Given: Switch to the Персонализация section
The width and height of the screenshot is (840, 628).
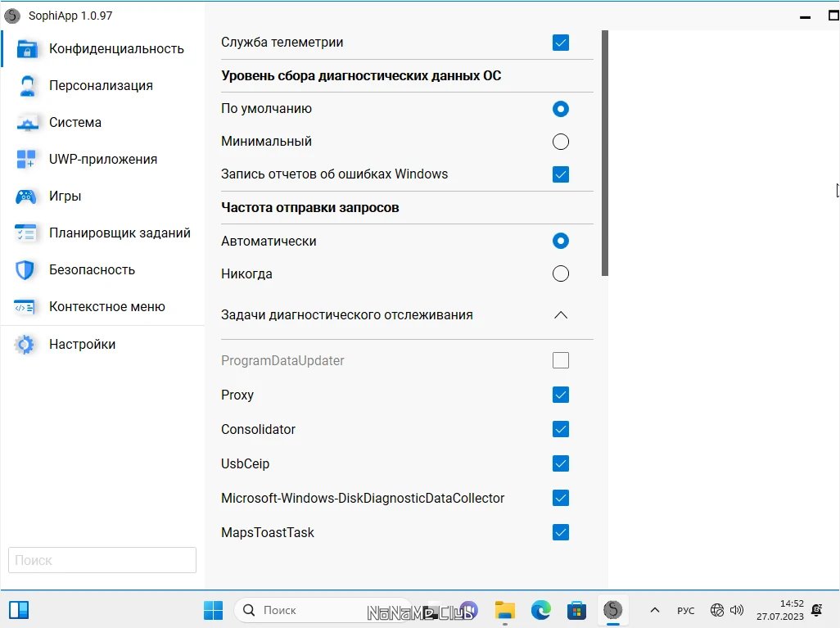Looking at the screenshot, I should pos(103,86).
